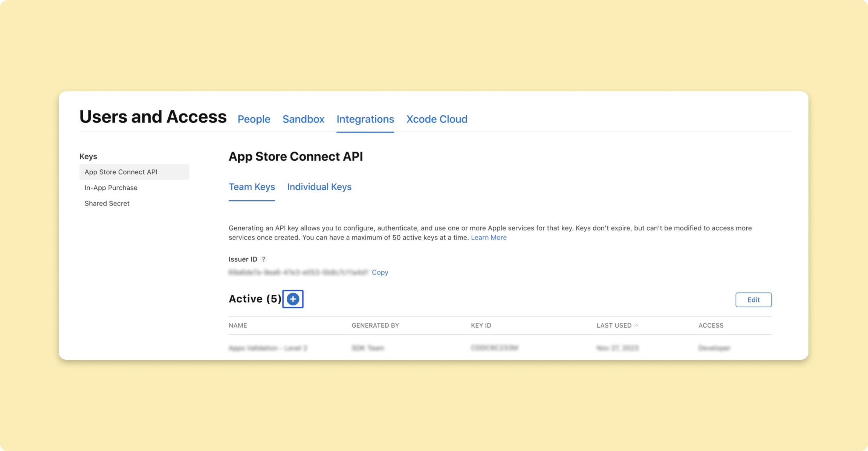Open Shared Secret in the sidebar
Screen dimensions: 868x451
pyautogui.click(x=107, y=204)
